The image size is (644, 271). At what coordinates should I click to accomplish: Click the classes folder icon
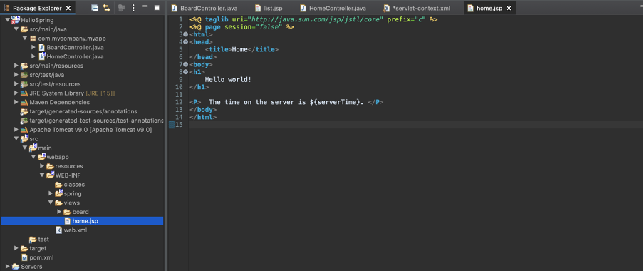point(58,185)
